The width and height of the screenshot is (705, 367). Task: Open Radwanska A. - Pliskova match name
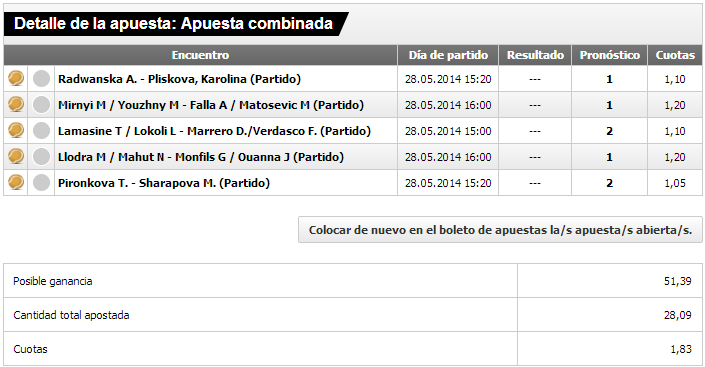pyautogui.click(x=179, y=79)
